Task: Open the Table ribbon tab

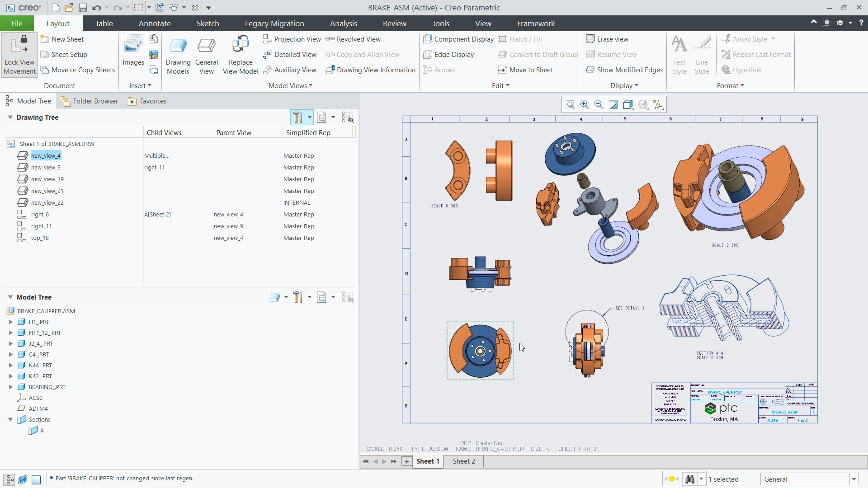Action: (104, 23)
